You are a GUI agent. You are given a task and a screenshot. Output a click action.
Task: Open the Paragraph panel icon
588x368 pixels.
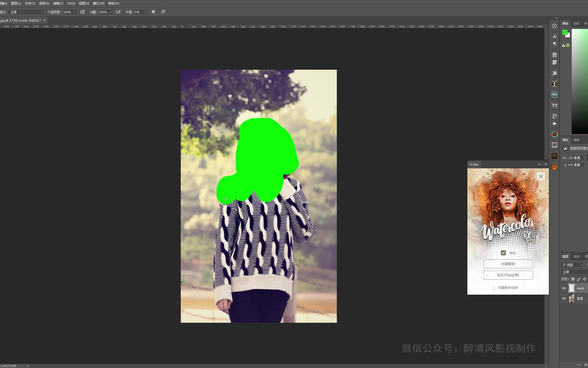click(554, 44)
